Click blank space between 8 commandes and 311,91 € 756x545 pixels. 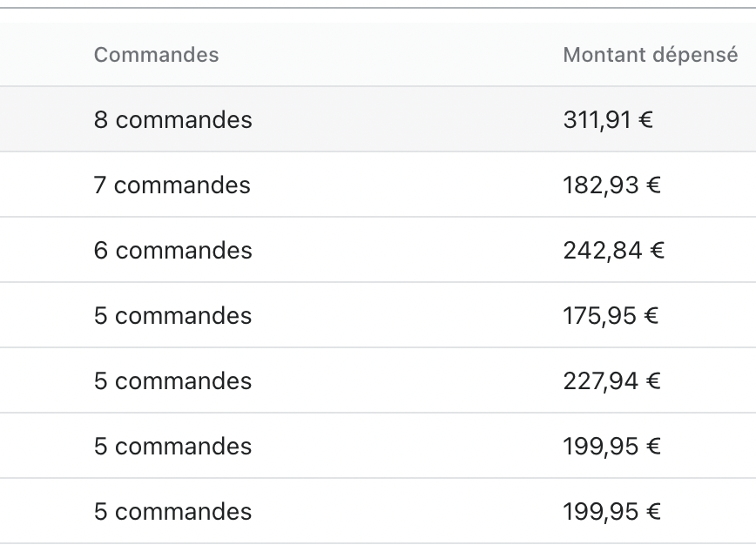[x=408, y=119]
